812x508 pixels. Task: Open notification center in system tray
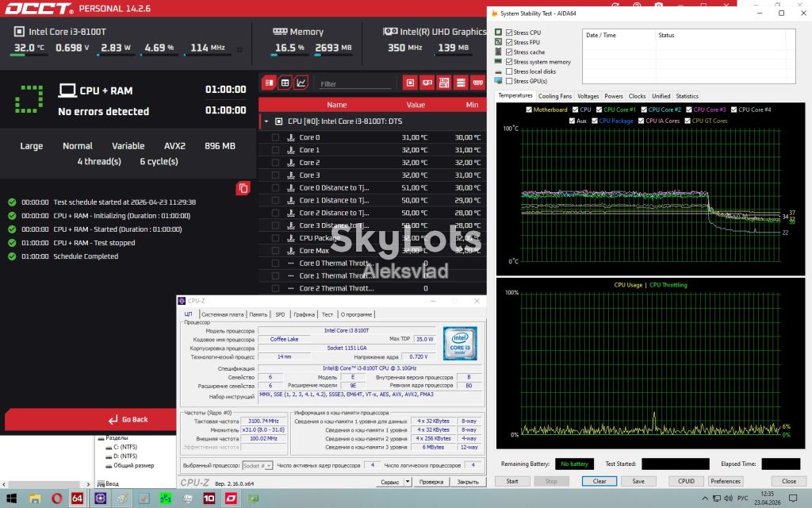[792, 498]
